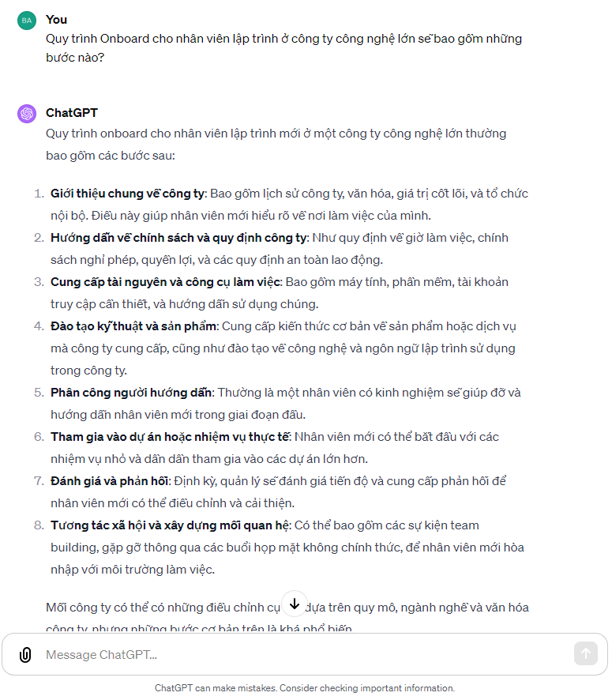This screenshot has width=612, height=700.
Task: Click the "ChatGPT" sender name
Action: [x=72, y=113]
